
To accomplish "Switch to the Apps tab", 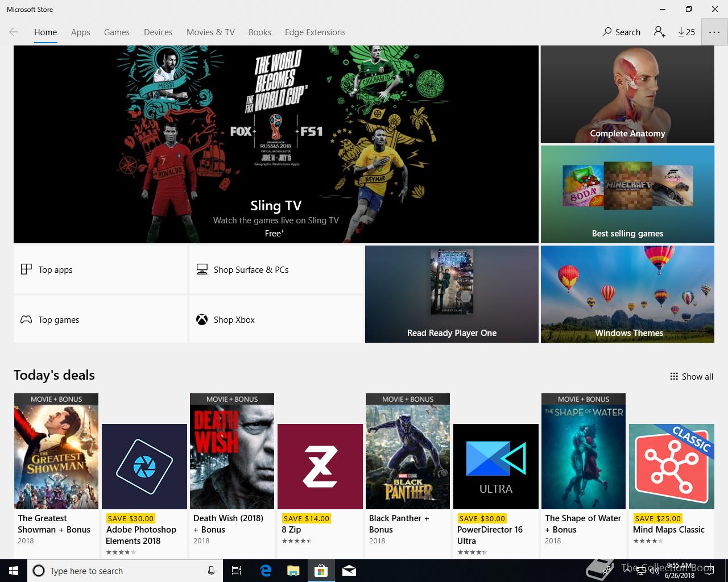I will point(81,32).
